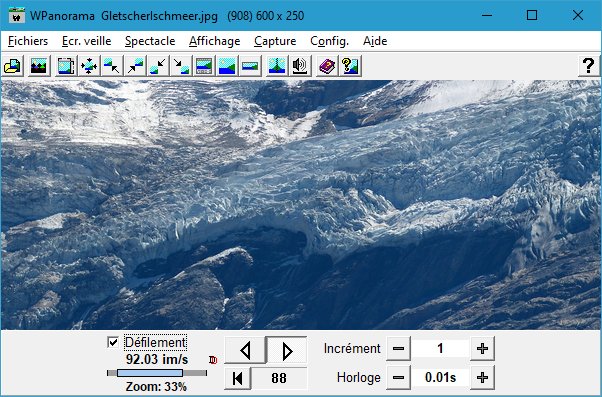The width and height of the screenshot is (602, 397).
Task: Uncheck the Défilement checkbox
Action: pyautogui.click(x=113, y=342)
